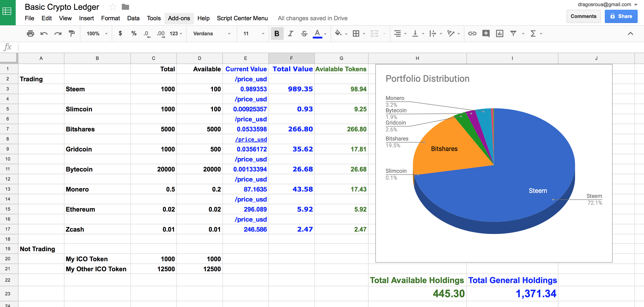Expand the text color dropdown arrow

click(x=325, y=34)
